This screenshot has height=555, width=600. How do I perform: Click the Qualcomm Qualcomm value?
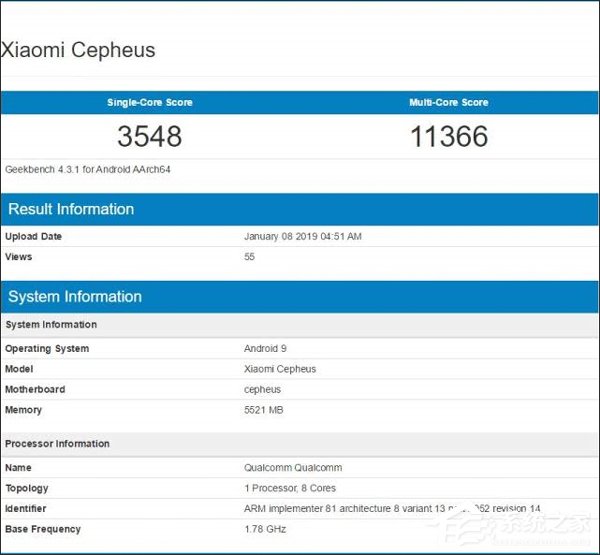[293, 468]
